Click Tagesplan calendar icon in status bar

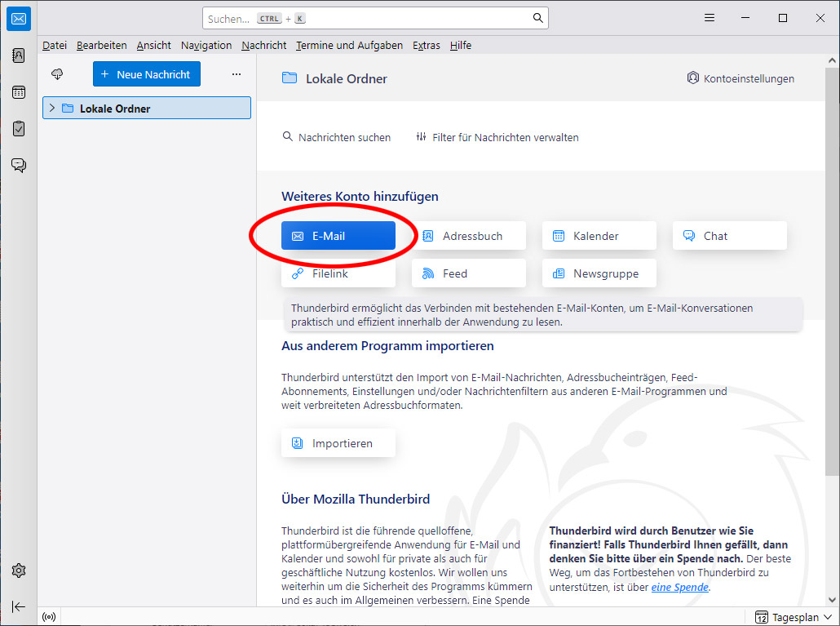point(761,617)
